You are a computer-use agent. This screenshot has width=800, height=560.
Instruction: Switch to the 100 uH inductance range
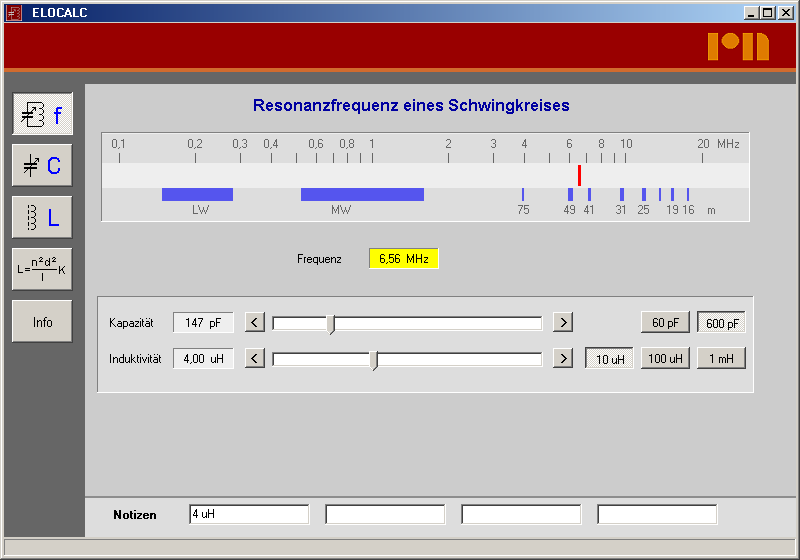(665, 358)
